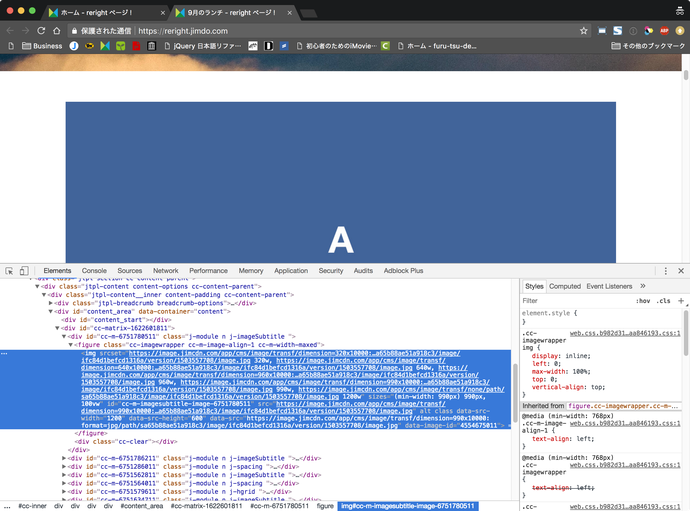Image resolution: width=690 pixels, height=511 pixels.
Task: Click the blue A image on page
Action: 341,182
